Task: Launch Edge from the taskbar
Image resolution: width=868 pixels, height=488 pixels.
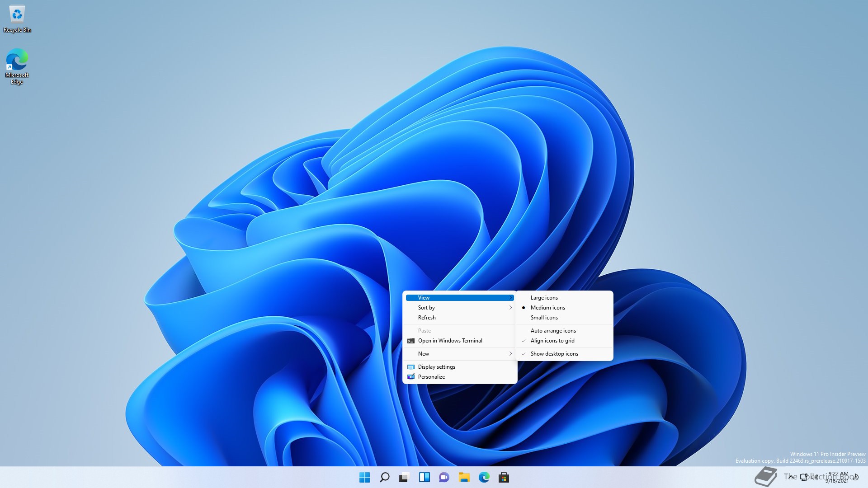Action: point(484,477)
